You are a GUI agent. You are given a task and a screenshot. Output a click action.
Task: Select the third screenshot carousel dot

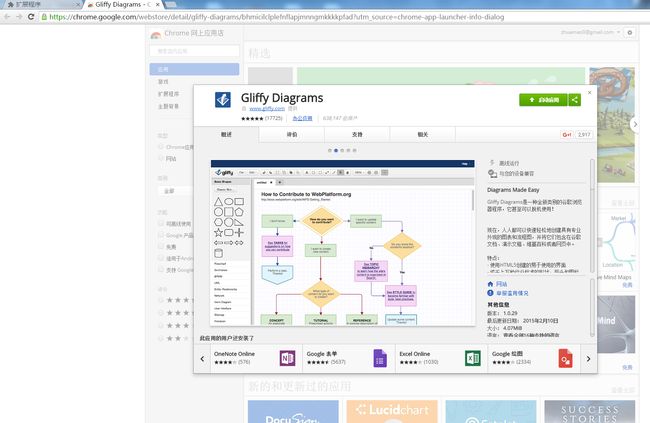click(x=342, y=151)
